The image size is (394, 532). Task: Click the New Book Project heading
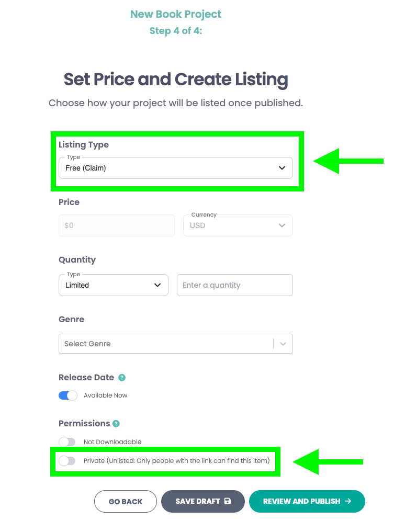coord(176,14)
